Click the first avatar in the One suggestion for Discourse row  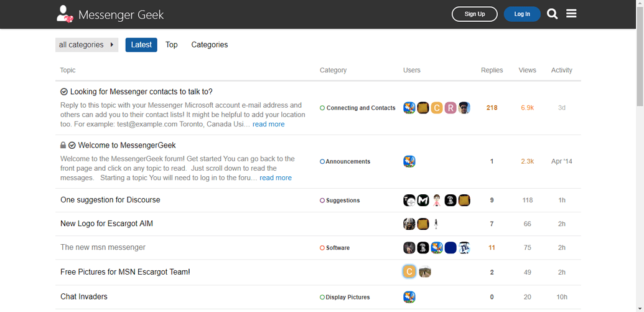click(409, 201)
